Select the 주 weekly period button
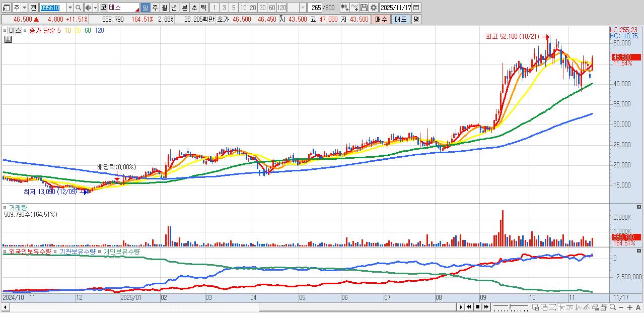The image size is (644, 313). tap(155, 8)
